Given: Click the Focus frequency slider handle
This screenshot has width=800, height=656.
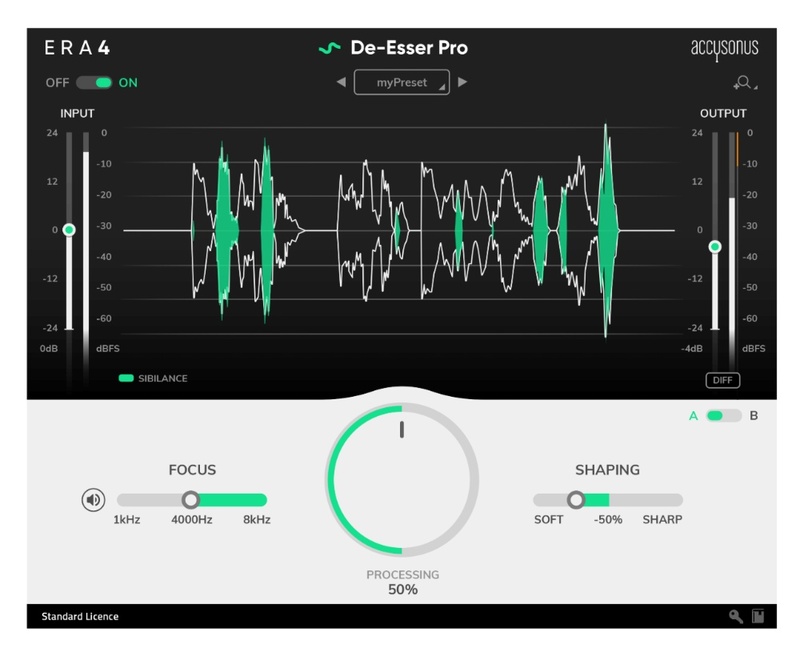Looking at the screenshot, I should click(191, 500).
